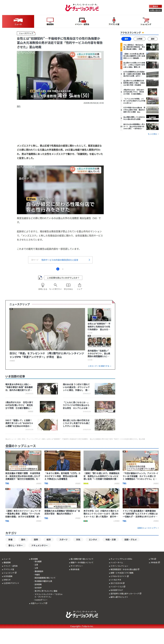Select the 国際 category chip
164x644 pixels.
36,539
